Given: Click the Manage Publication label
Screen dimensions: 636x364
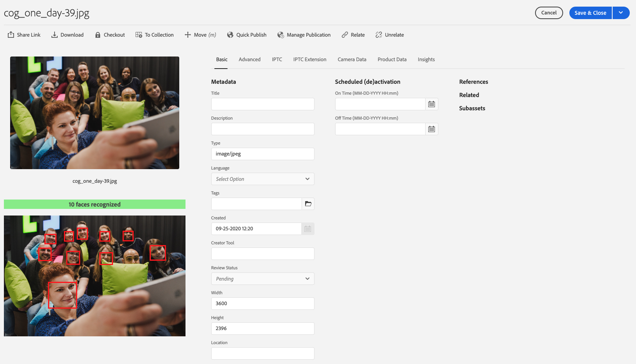Looking at the screenshot, I should click(x=309, y=35).
